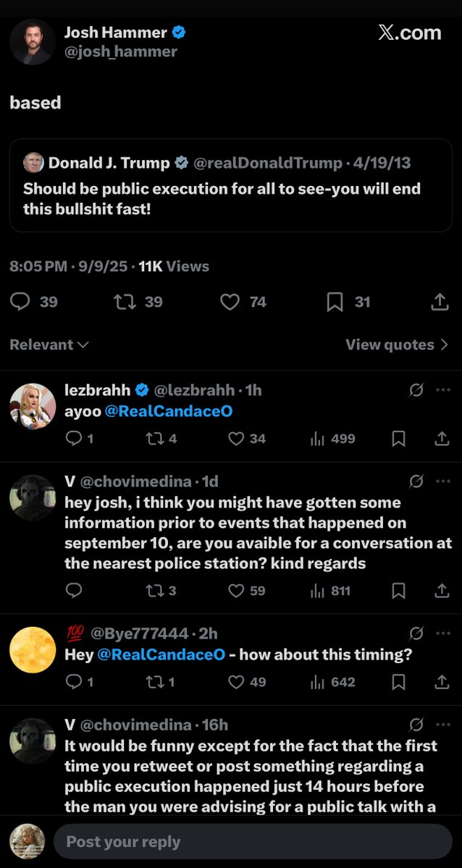Share the @Bye777444 reply
The image size is (462, 868).
pyautogui.click(x=441, y=682)
